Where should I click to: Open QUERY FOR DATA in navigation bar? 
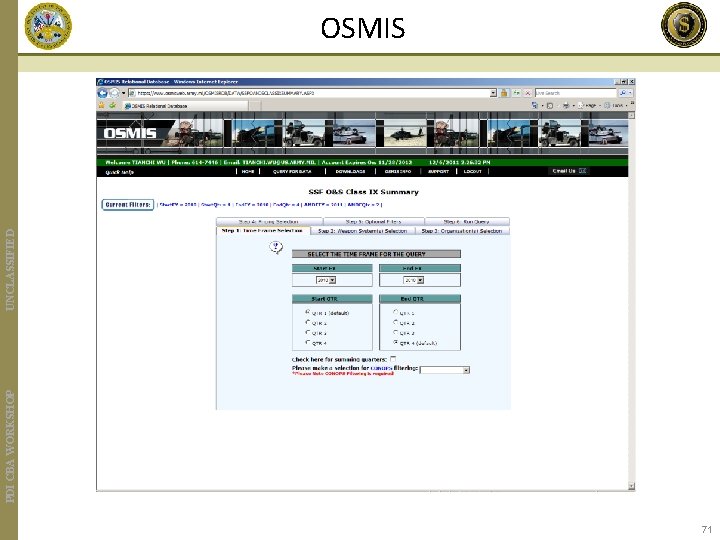[292, 171]
